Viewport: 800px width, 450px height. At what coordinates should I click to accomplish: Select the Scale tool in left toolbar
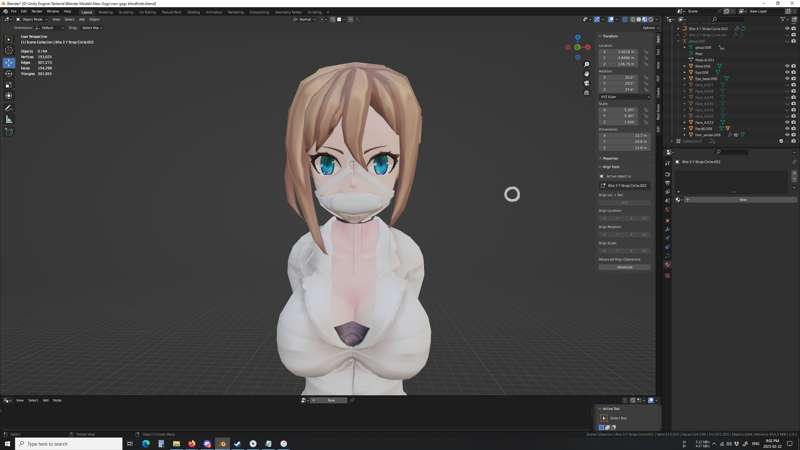tap(9, 85)
